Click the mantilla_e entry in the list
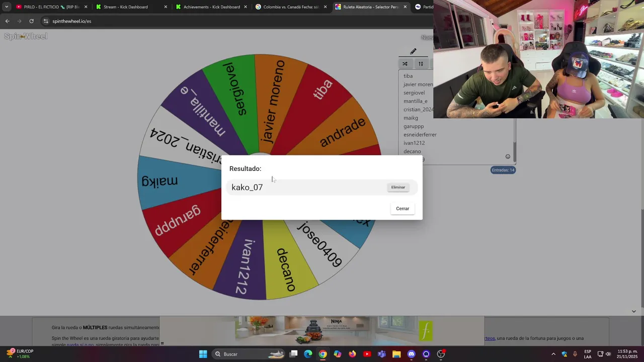This screenshot has height=362, width=644. (416, 101)
